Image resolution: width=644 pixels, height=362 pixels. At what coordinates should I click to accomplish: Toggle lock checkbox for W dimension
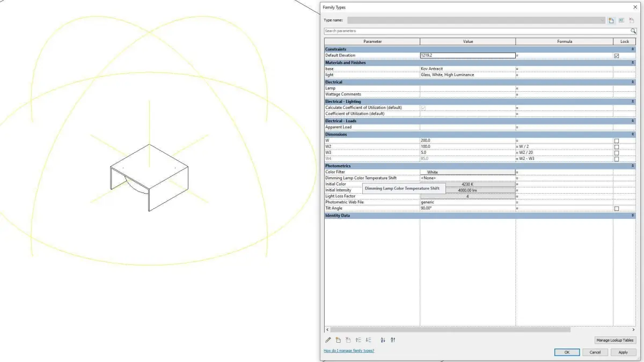point(617,141)
